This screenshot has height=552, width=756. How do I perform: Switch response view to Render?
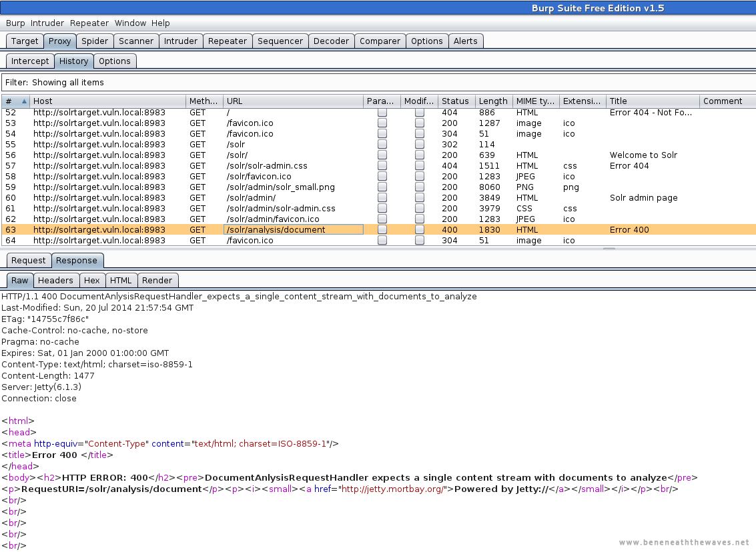tap(157, 281)
